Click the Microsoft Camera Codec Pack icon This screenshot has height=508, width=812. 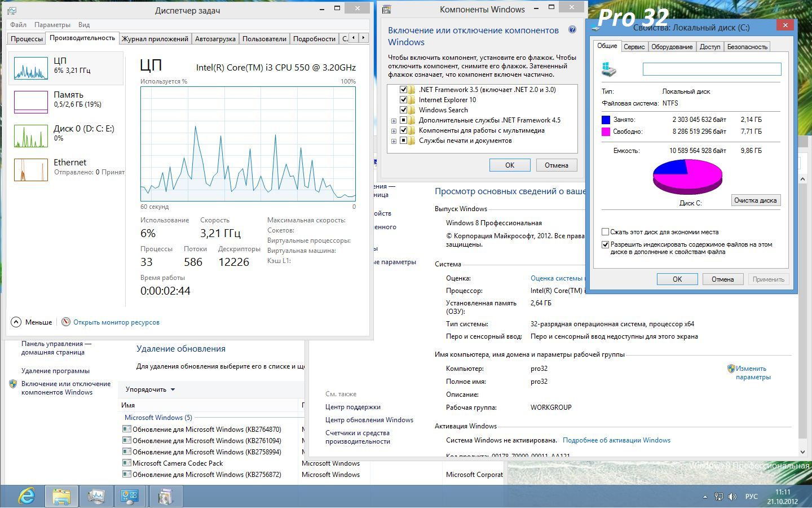(127, 463)
